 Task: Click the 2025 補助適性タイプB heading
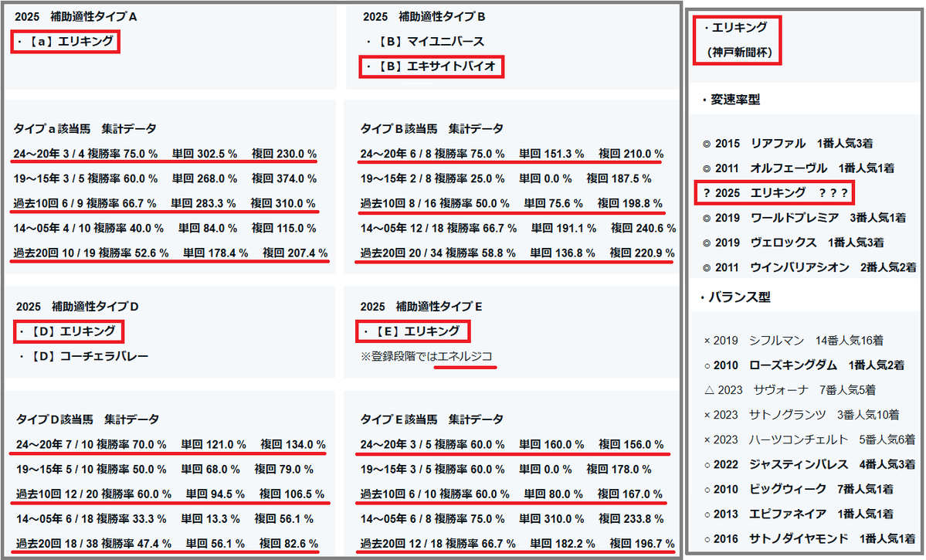[x=424, y=16]
